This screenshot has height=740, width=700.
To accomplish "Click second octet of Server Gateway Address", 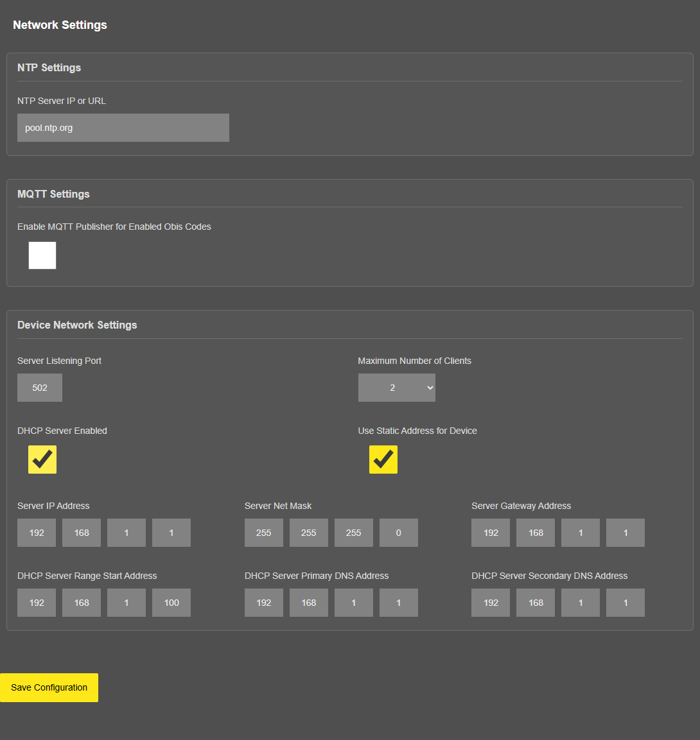I will pos(536,532).
